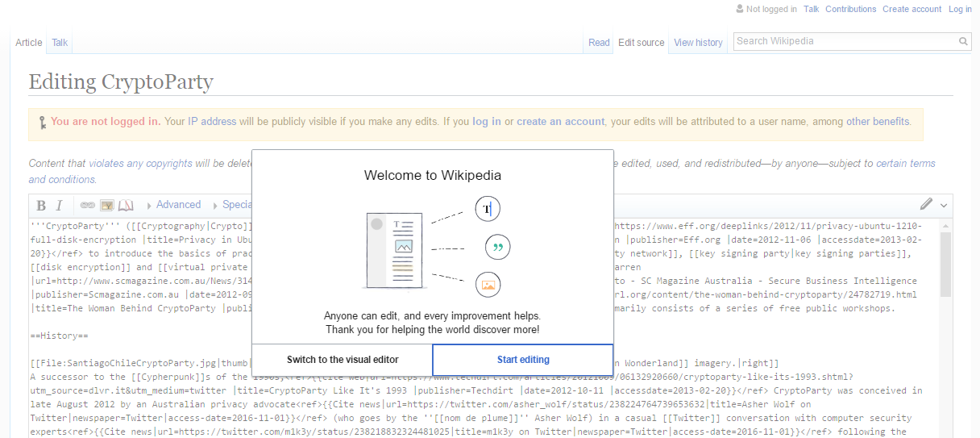
Task: Switch to the Talk page tab
Action: 60,43
